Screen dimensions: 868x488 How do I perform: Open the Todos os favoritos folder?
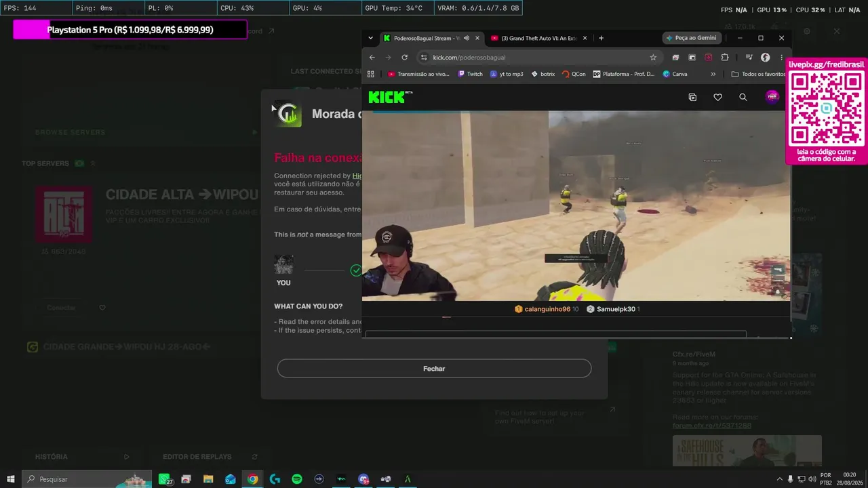(758, 74)
